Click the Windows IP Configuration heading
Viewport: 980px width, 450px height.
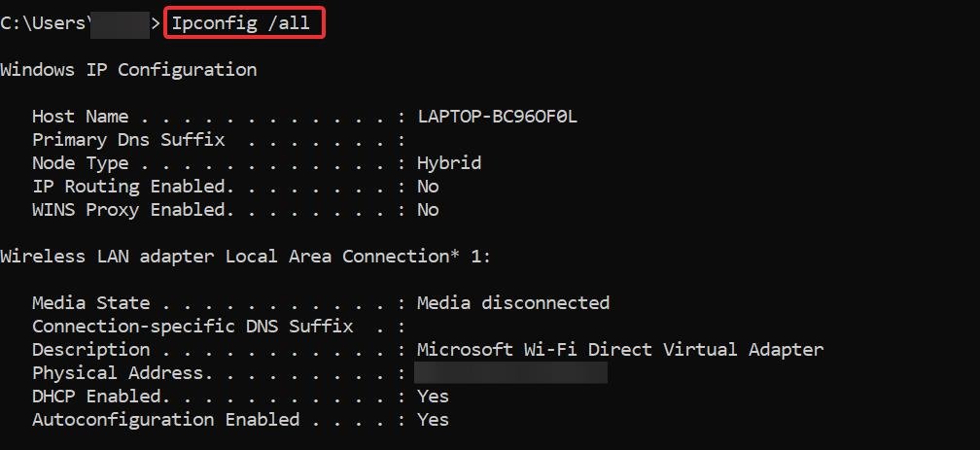128,69
